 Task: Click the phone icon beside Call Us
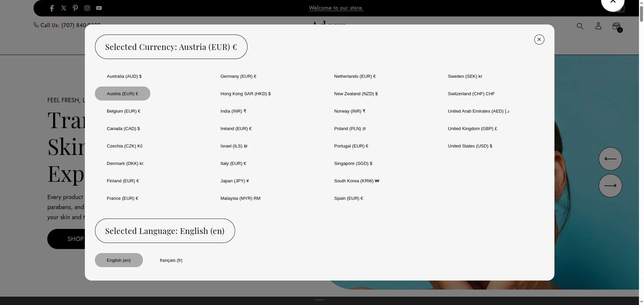[x=36, y=25]
